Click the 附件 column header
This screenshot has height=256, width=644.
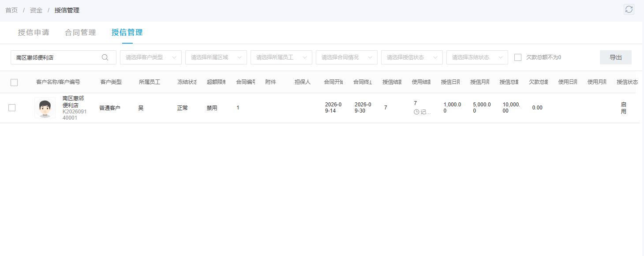[271, 82]
